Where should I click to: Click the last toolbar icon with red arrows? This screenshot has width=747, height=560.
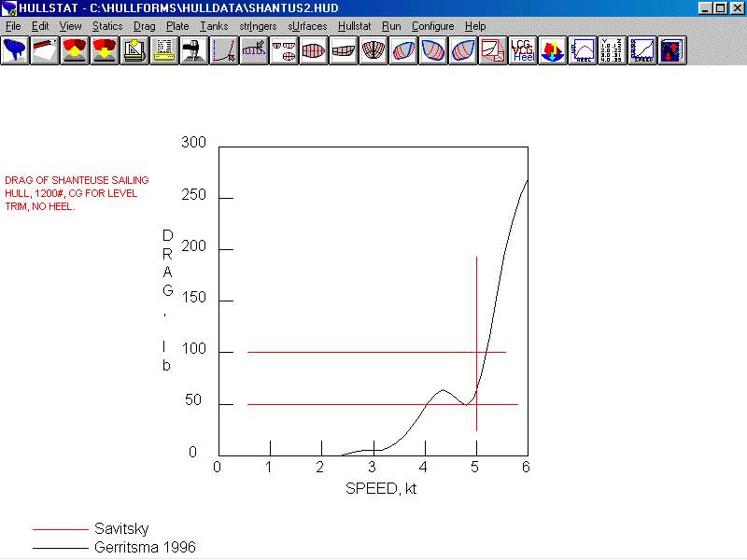pos(672,50)
